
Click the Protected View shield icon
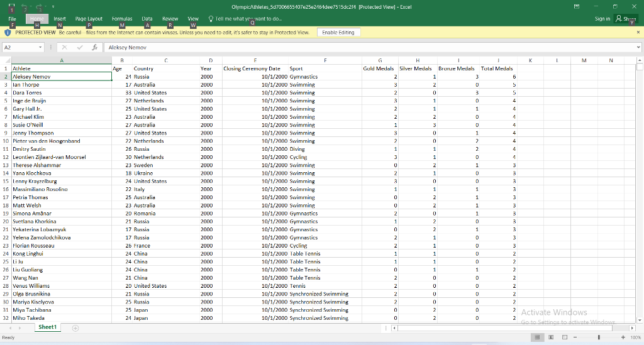[x=8, y=33]
